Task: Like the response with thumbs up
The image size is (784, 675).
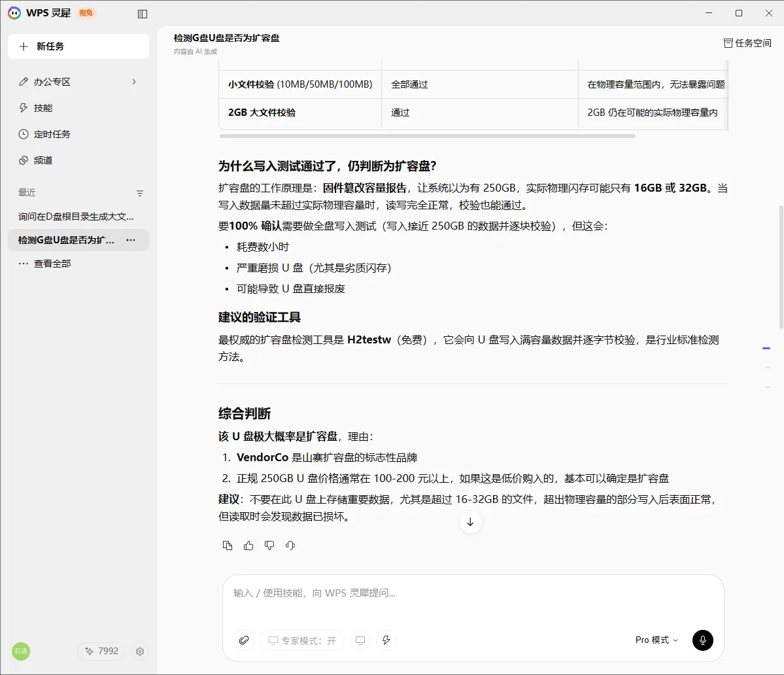Action: pyautogui.click(x=248, y=545)
